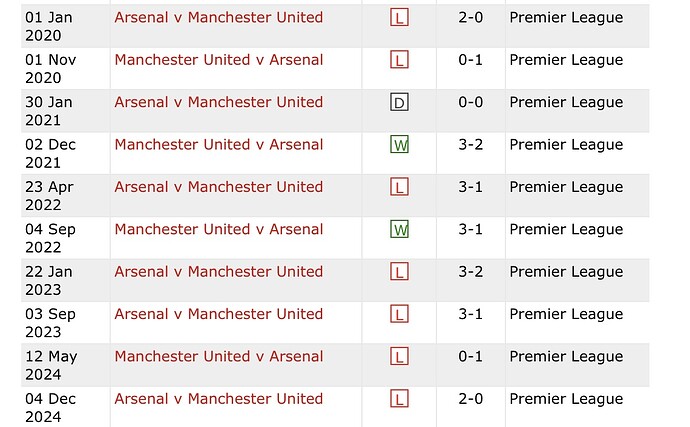Image resolution: width=690 pixels, height=427 pixels.
Task: Open the Arsenal v Manchester United 01 Jan 2020 match
Action: pyautogui.click(x=219, y=18)
